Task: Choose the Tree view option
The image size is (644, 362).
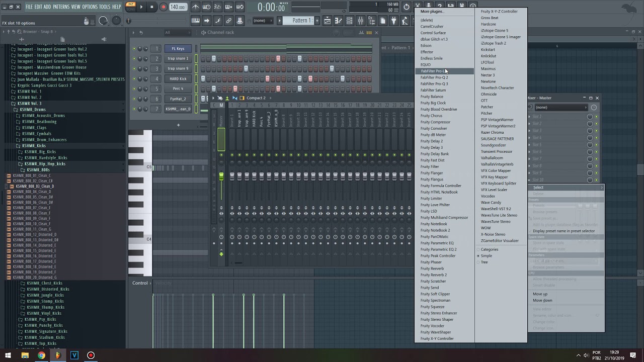Action: [x=484, y=262]
